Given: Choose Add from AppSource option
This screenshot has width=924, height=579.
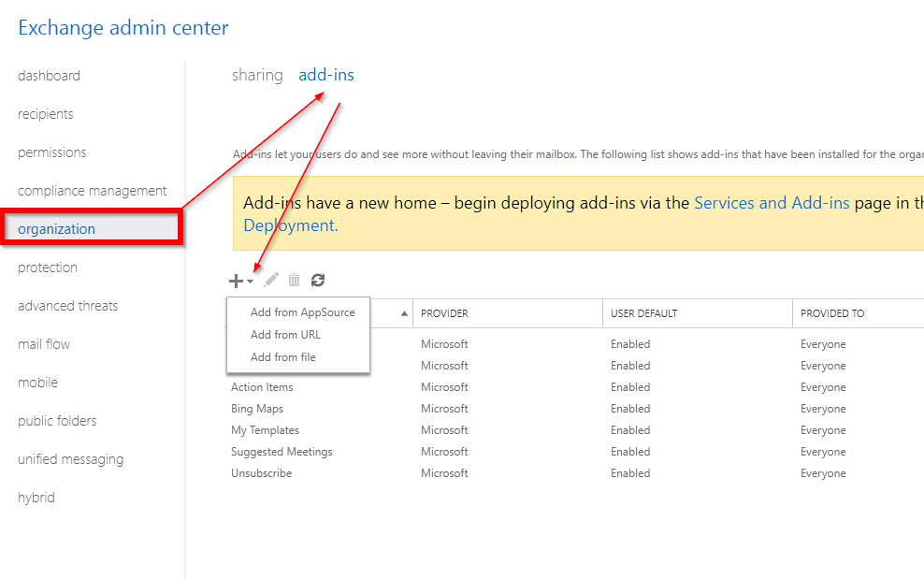Looking at the screenshot, I should point(302,312).
